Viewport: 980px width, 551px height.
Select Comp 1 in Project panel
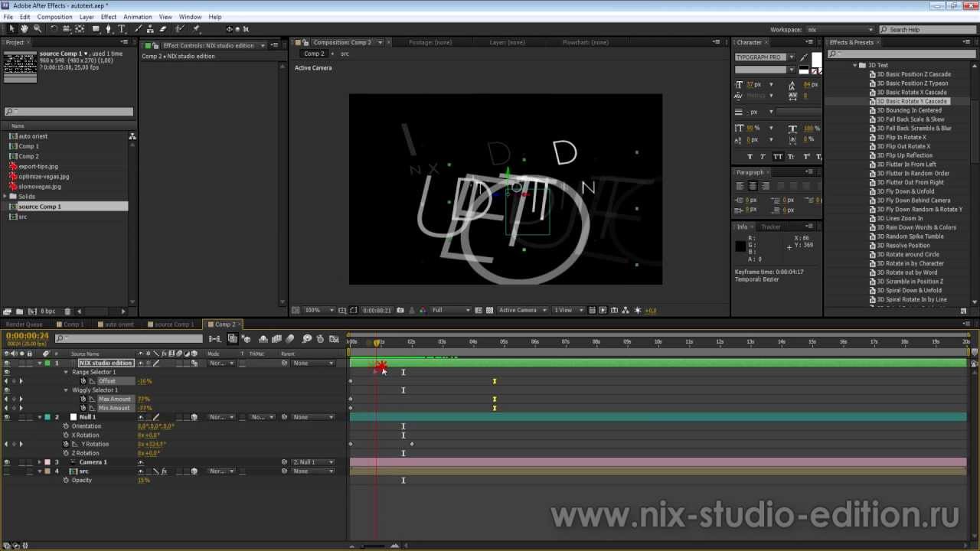click(x=28, y=146)
